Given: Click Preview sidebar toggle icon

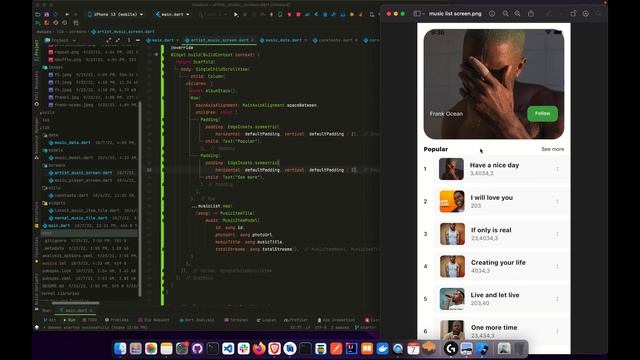Looking at the screenshot, I should 418,13.
